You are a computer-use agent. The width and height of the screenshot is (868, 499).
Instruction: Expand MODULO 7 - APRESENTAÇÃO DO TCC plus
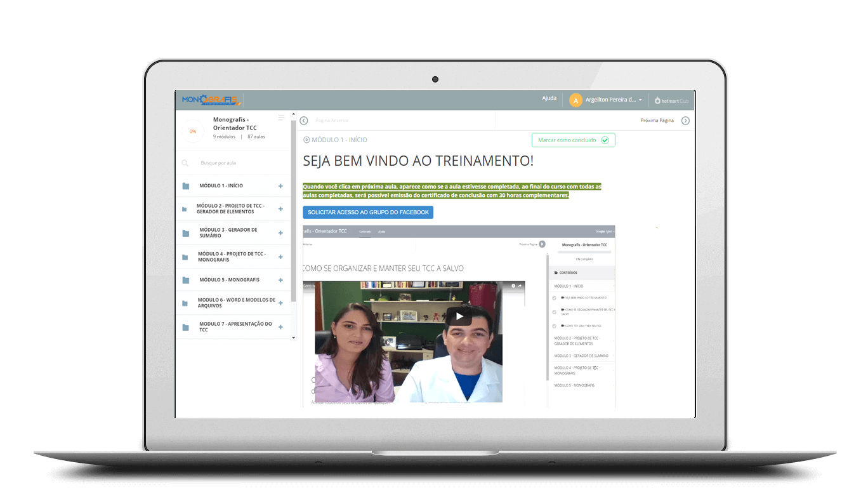[x=280, y=327]
